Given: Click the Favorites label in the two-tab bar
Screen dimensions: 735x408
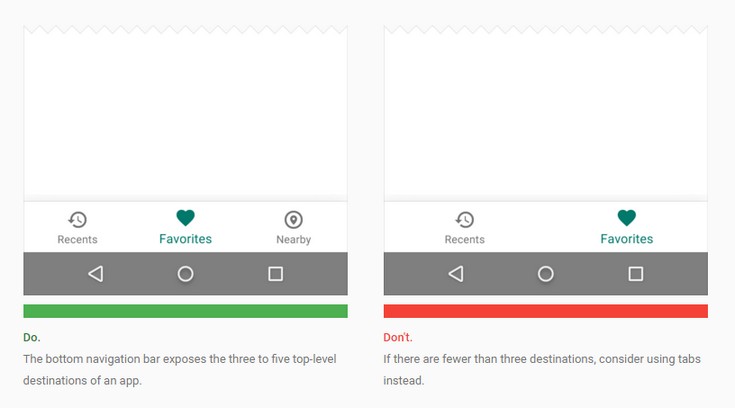Looking at the screenshot, I should click(x=626, y=239).
